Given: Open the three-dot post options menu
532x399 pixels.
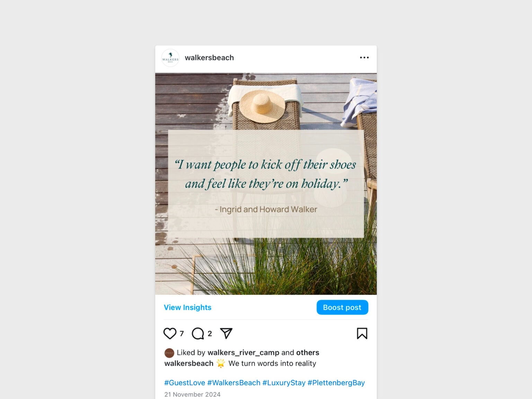Looking at the screenshot, I should (364, 58).
